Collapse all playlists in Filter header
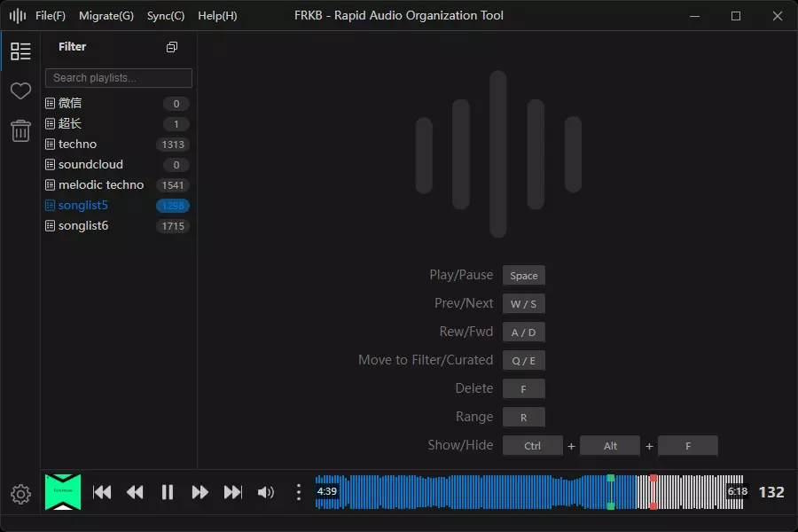Screen dimensions: 798x532 tap(172, 47)
